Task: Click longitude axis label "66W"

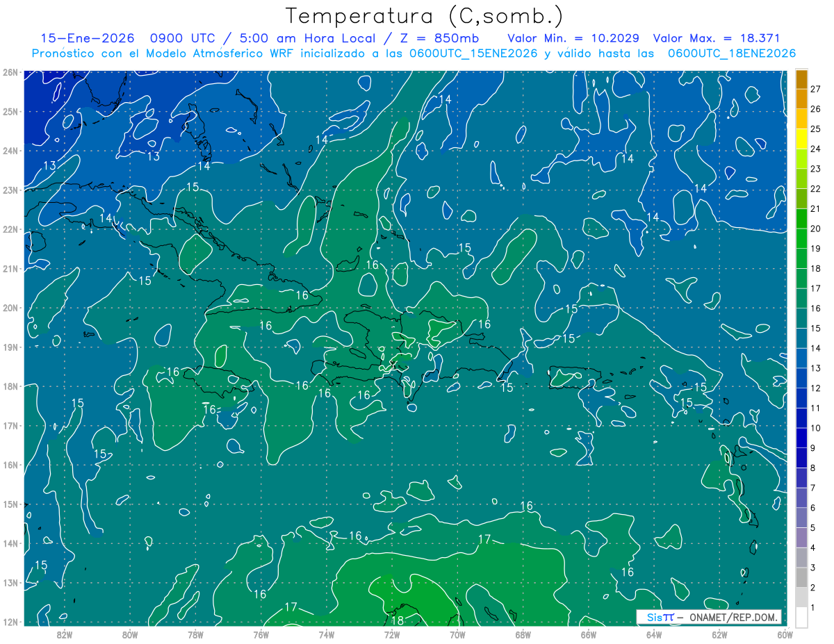Action: (588, 634)
